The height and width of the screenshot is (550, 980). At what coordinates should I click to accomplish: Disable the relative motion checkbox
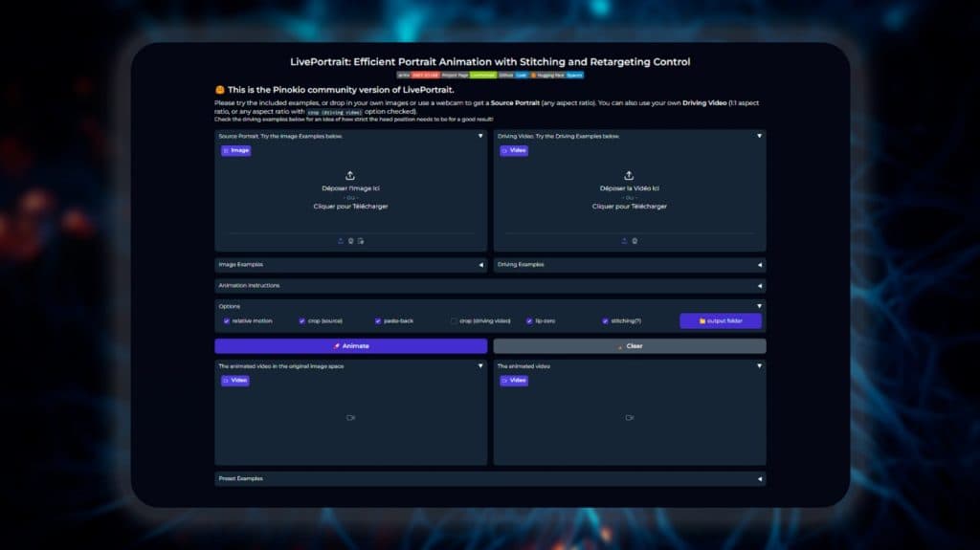(x=227, y=321)
